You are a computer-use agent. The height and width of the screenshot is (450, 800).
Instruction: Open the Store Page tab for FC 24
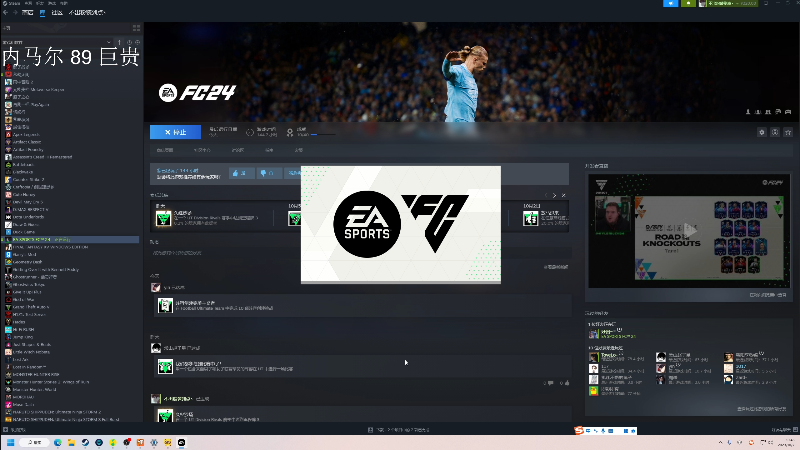(165, 150)
